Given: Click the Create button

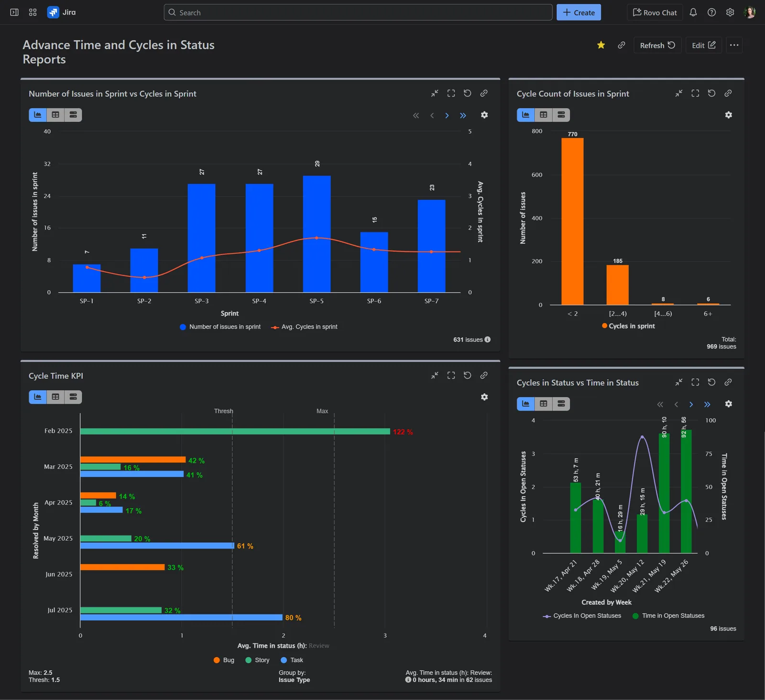Looking at the screenshot, I should [x=579, y=12].
